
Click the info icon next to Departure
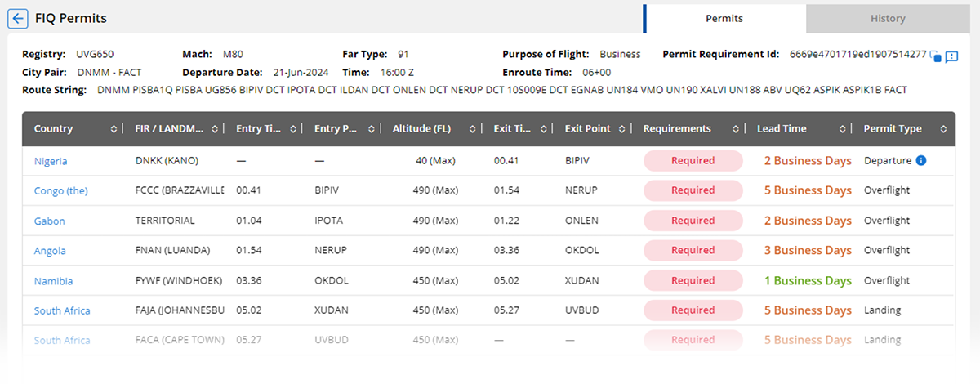[921, 161]
